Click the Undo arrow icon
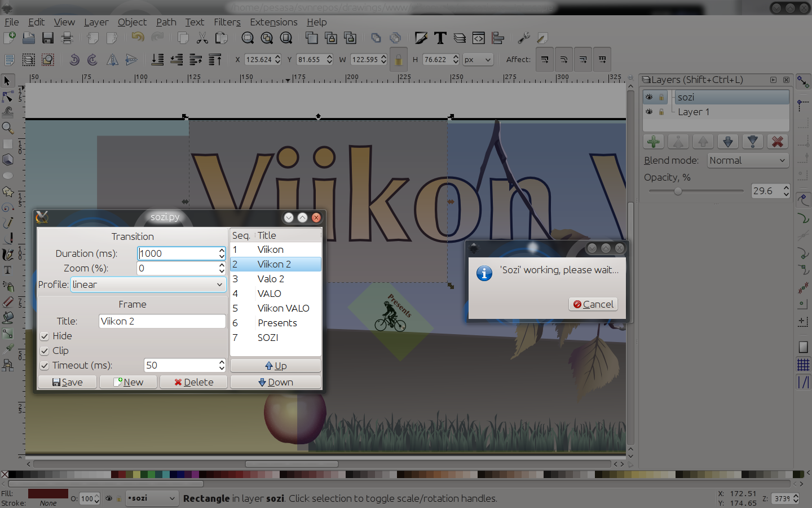The height and width of the screenshot is (508, 812). pos(138,38)
